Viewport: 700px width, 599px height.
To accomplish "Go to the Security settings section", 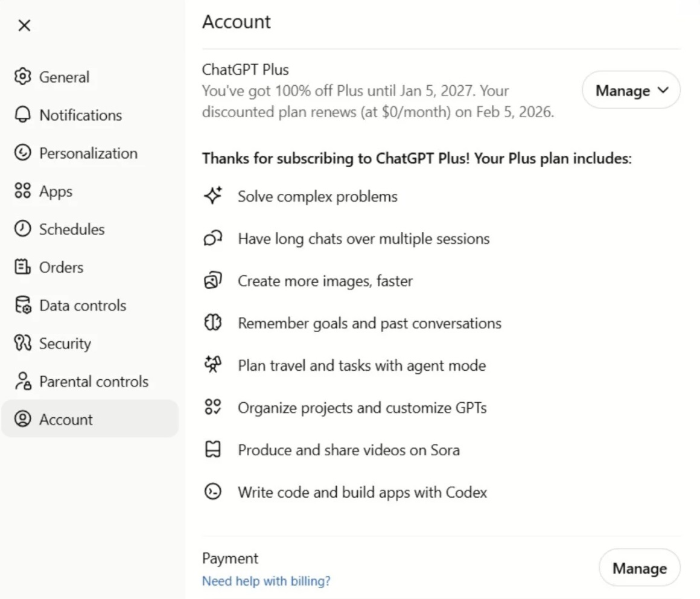I will 65,344.
